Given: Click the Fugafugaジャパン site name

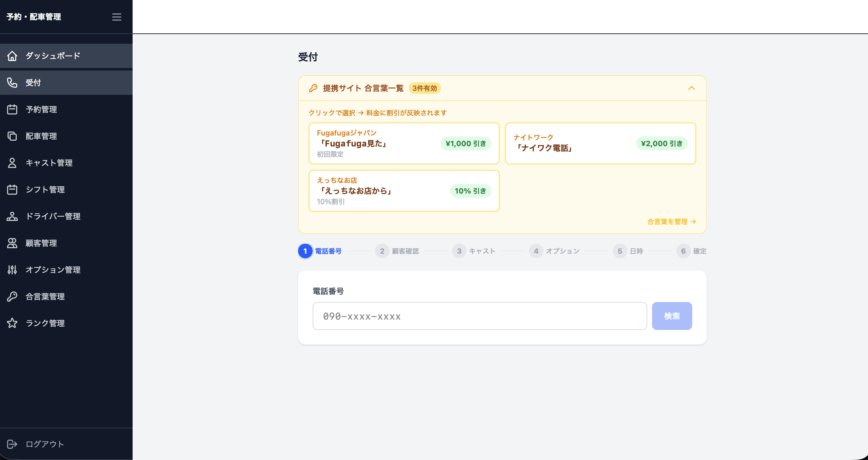Looking at the screenshot, I should [347, 133].
